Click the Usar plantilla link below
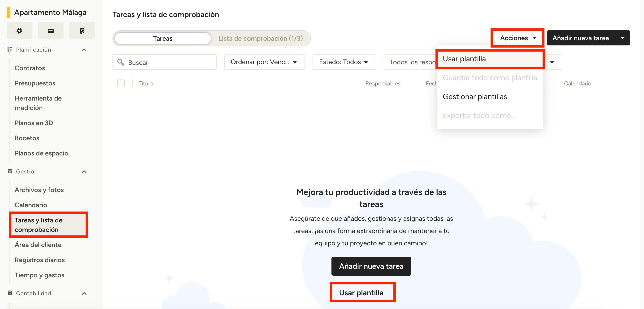 pyautogui.click(x=361, y=292)
